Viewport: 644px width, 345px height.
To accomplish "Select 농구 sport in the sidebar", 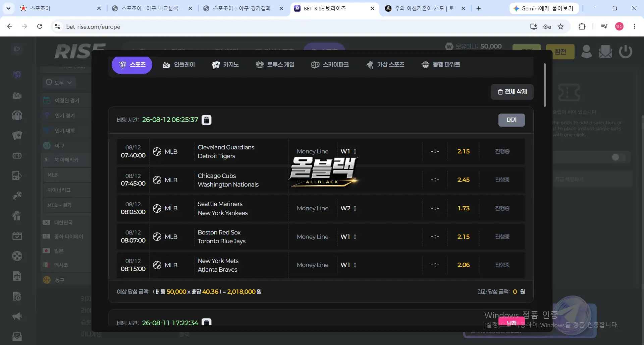I will [x=67, y=280].
